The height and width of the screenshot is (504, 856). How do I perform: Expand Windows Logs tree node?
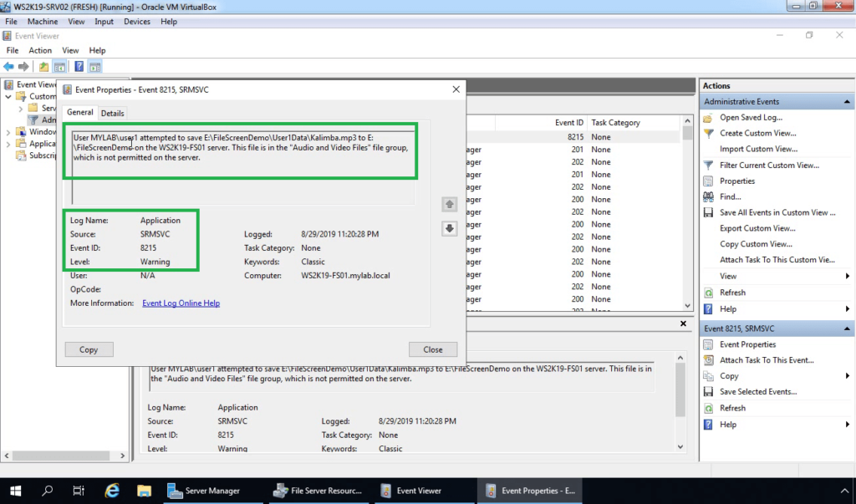pyautogui.click(x=8, y=132)
